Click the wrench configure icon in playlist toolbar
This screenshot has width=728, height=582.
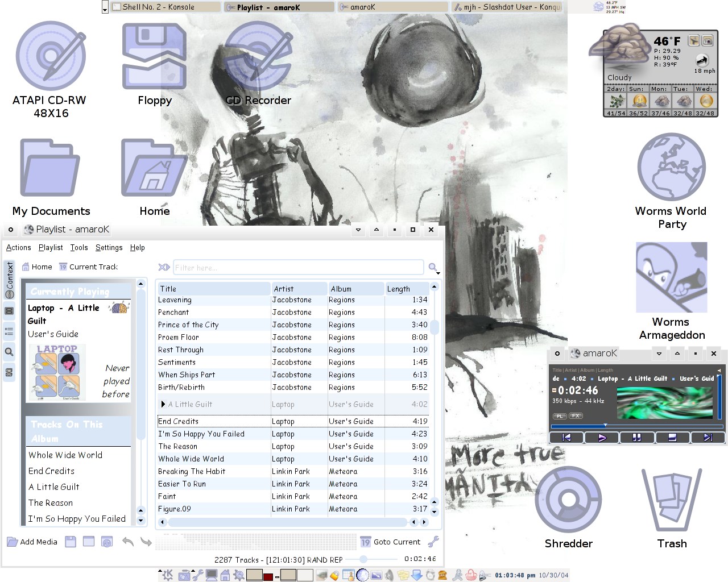point(433,542)
